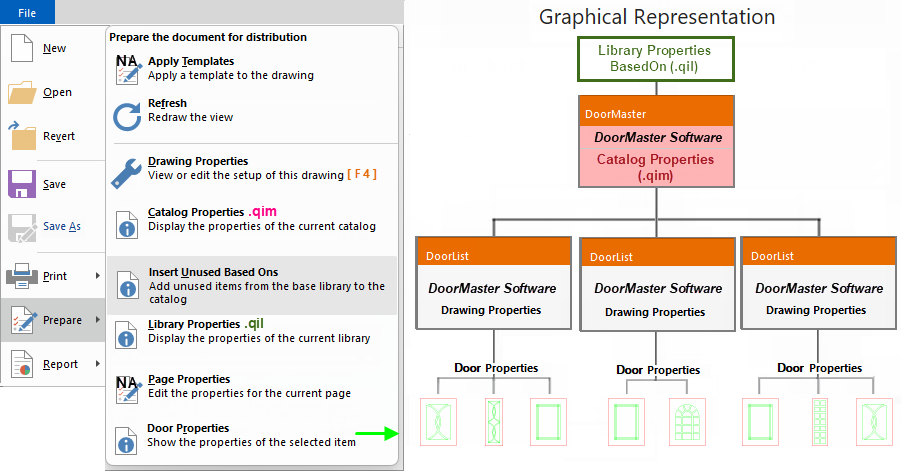This screenshot has height=471, width=912.
Task: Open Library Properties .qil command
Action: click(x=253, y=331)
